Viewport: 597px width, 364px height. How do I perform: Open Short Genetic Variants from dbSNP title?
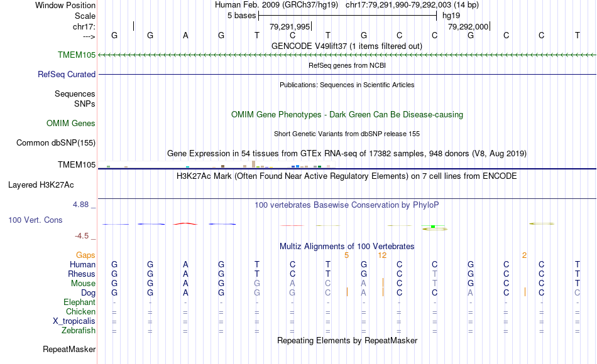pos(347,134)
